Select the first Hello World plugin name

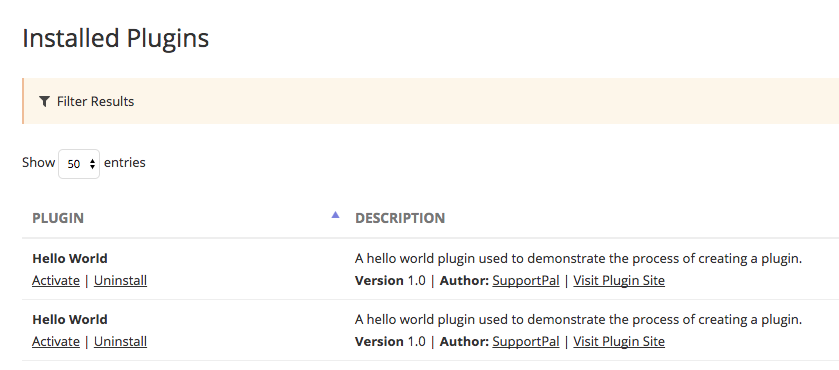(x=70, y=259)
